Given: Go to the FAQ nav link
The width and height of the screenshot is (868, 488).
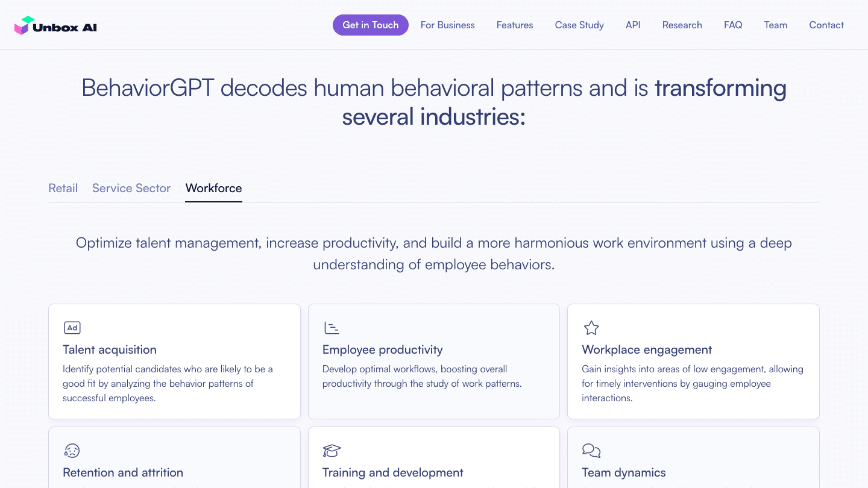Looking at the screenshot, I should [733, 25].
